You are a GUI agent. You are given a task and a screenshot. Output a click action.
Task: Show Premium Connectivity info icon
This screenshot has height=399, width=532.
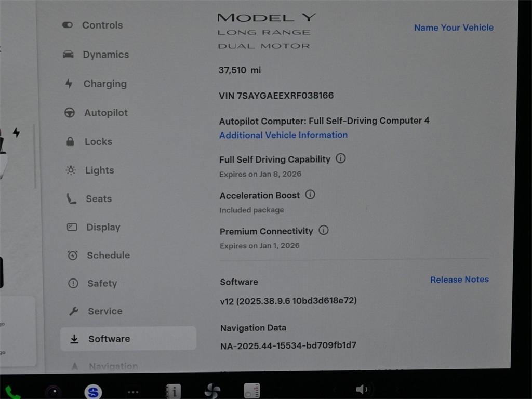click(x=324, y=230)
